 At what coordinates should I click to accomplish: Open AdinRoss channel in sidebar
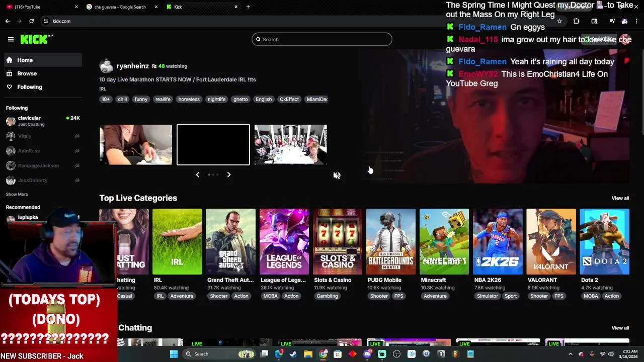43,151
